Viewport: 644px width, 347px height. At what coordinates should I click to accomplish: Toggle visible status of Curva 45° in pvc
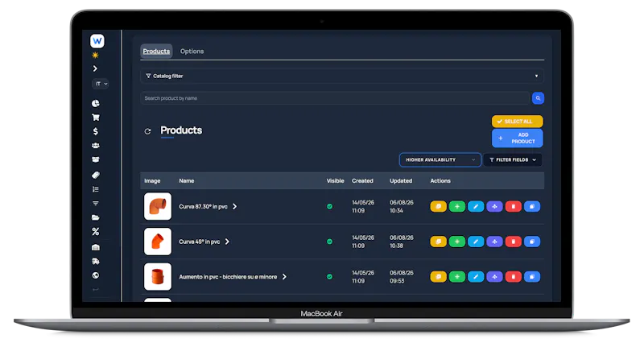tap(329, 242)
